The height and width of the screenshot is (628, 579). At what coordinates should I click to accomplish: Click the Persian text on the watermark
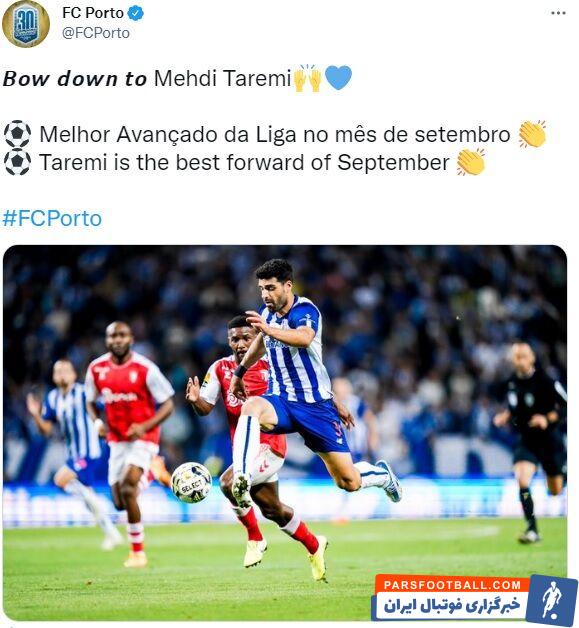[452, 605]
